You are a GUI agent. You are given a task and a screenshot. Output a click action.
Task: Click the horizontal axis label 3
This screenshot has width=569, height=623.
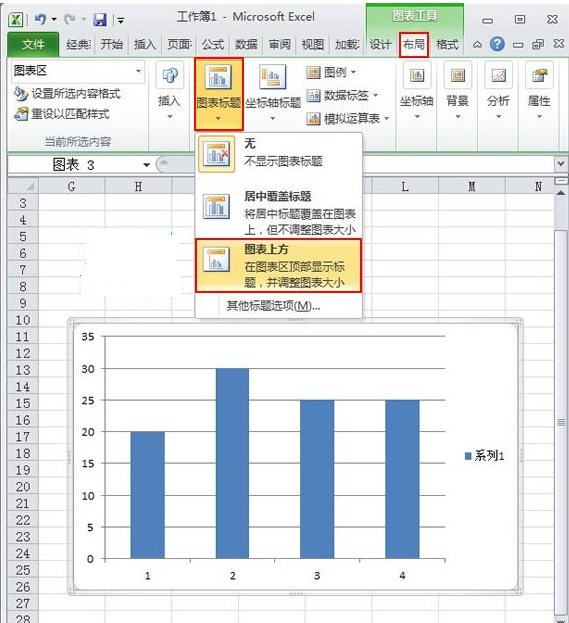[x=317, y=575]
